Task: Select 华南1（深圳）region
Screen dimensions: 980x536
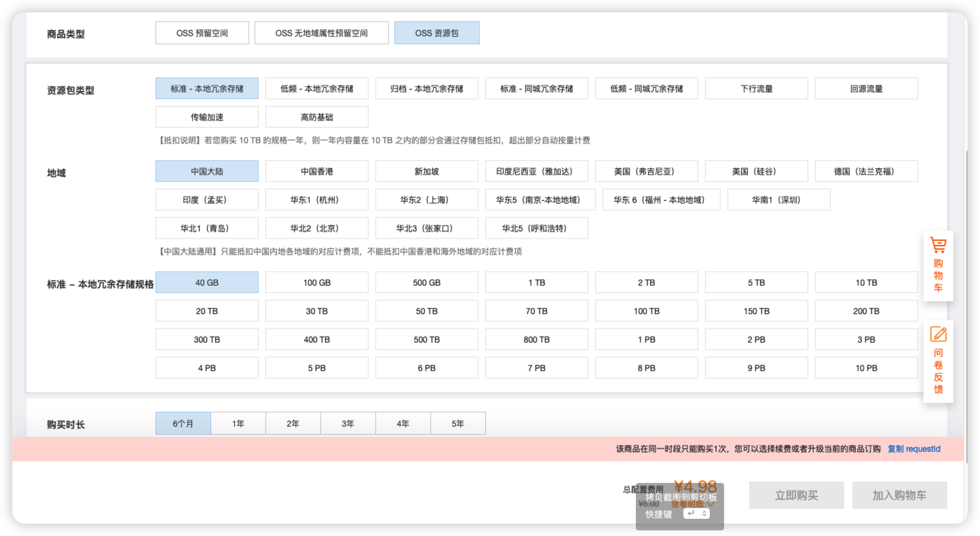Action: click(x=779, y=199)
